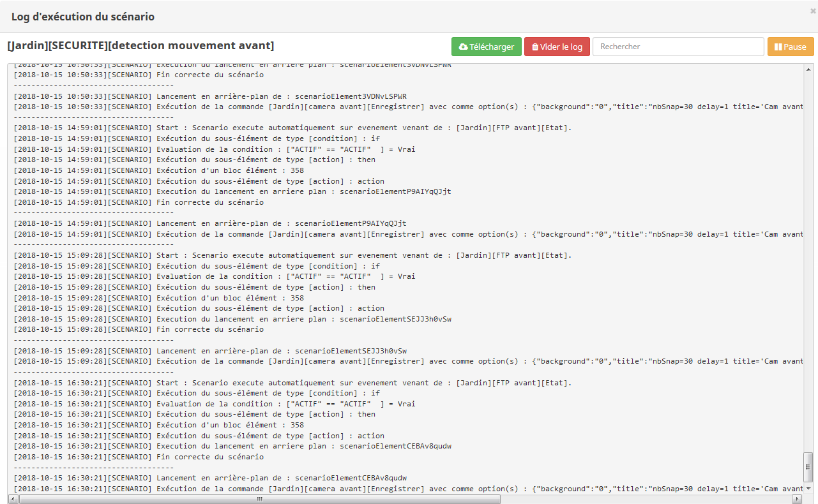
Task: Click the vertical scrollbar down arrow
Action: pos(808,488)
